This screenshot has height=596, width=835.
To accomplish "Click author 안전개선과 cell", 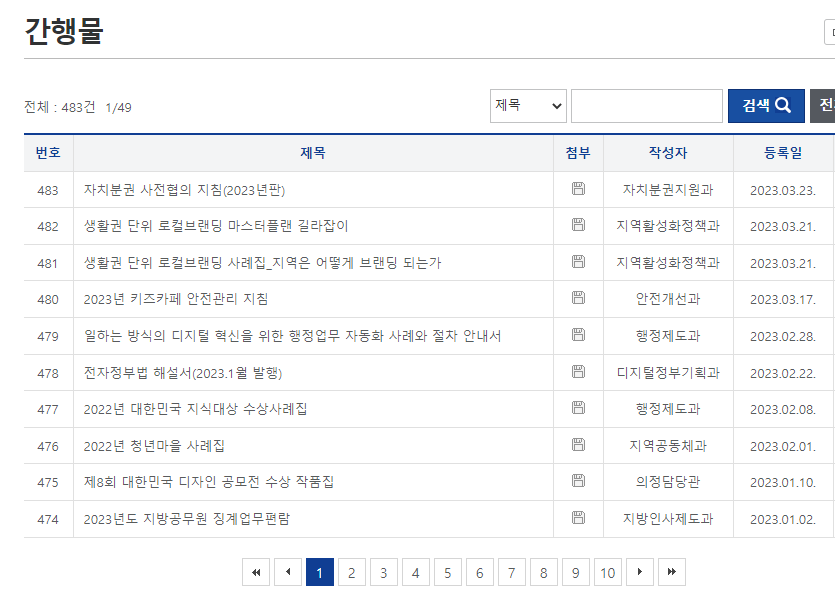I will point(668,299).
